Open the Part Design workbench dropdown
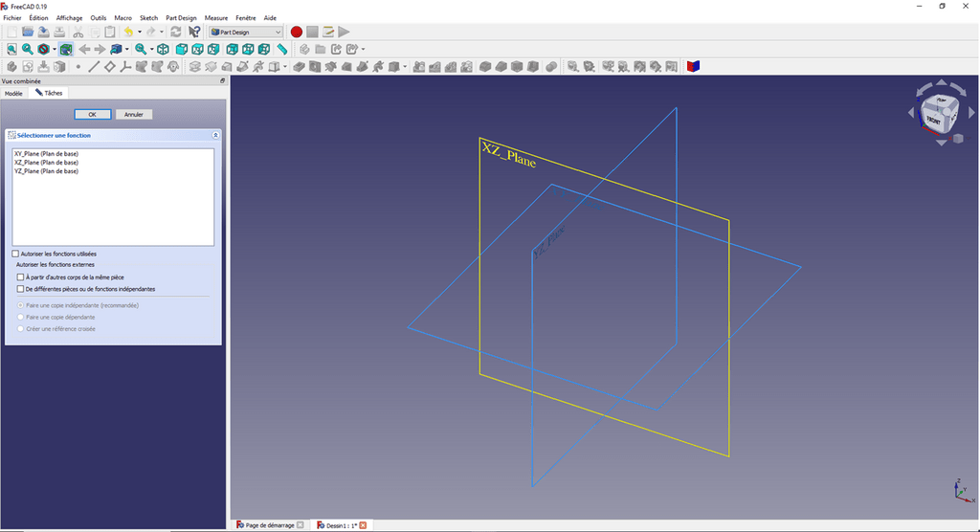This screenshot has width=980, height=532. point(246,32)
